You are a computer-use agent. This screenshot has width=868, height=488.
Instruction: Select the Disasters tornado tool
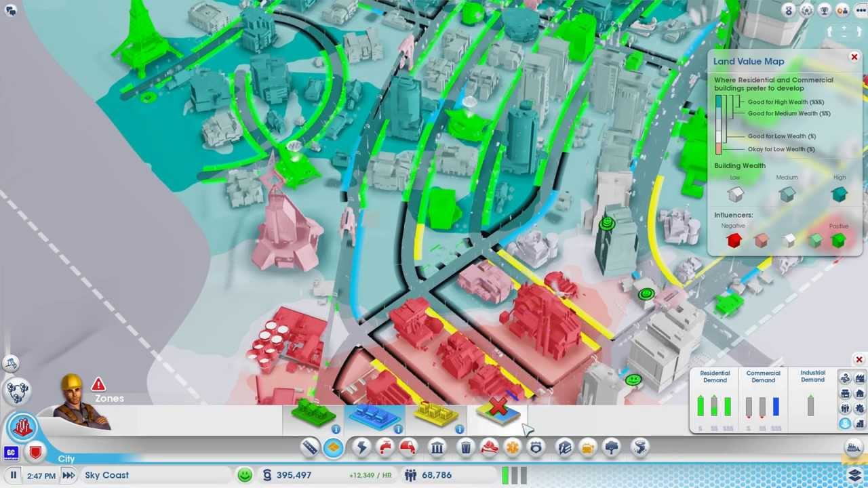pos(640,448)
